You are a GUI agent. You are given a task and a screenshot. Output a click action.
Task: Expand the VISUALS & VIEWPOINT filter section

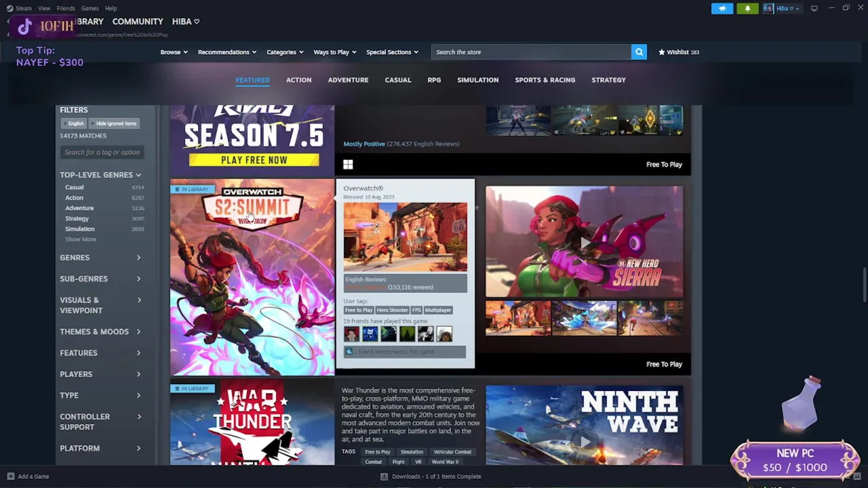(100, 305)
